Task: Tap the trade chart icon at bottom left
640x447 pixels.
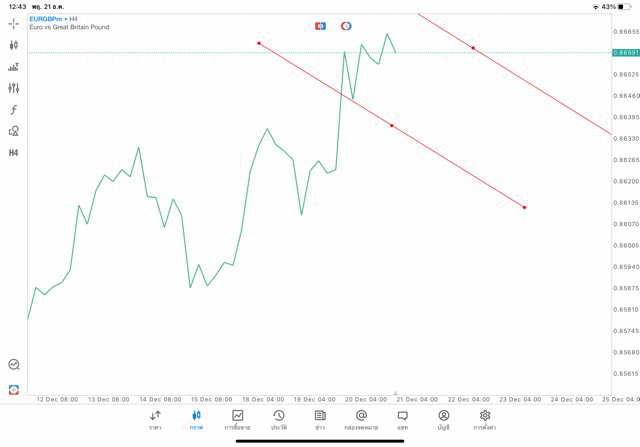Action: pos(13,389)
